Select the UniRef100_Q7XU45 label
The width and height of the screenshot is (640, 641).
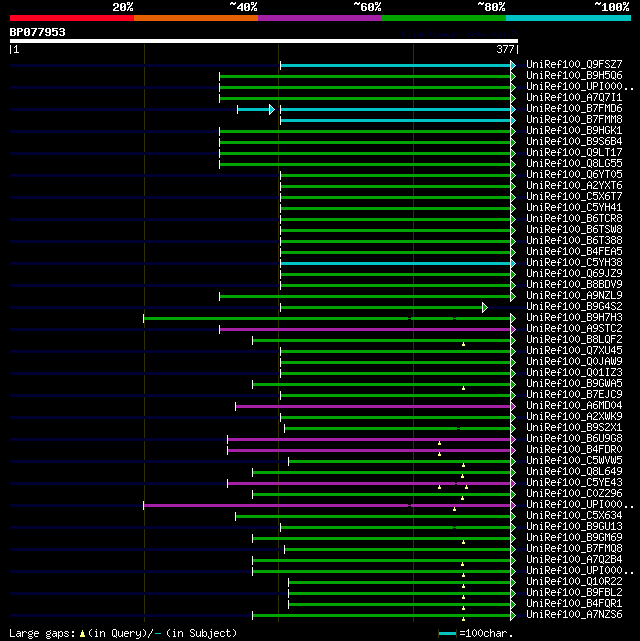(574, 351)
